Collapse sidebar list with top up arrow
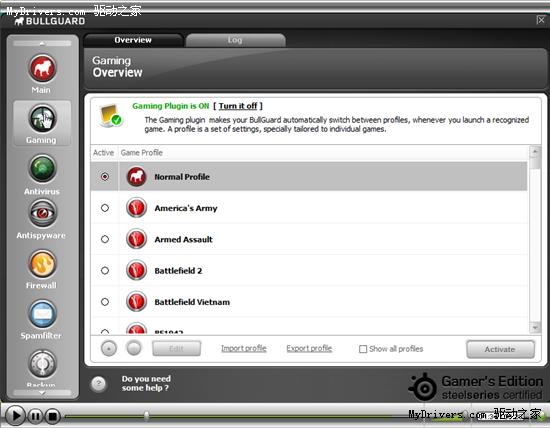Screen dimensions: 550x428 42,44
